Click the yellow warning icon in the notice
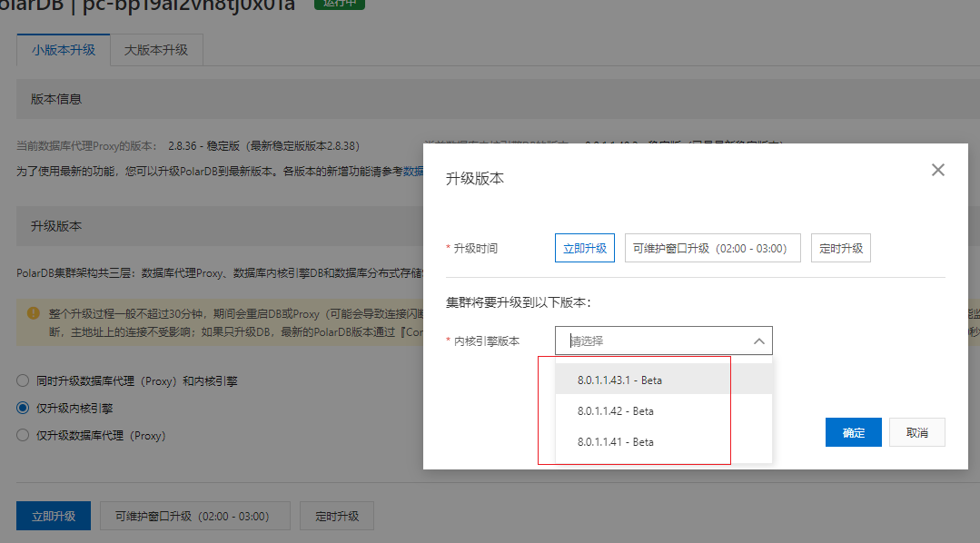The height and width of the screenshot is (543, 980). 34,313
